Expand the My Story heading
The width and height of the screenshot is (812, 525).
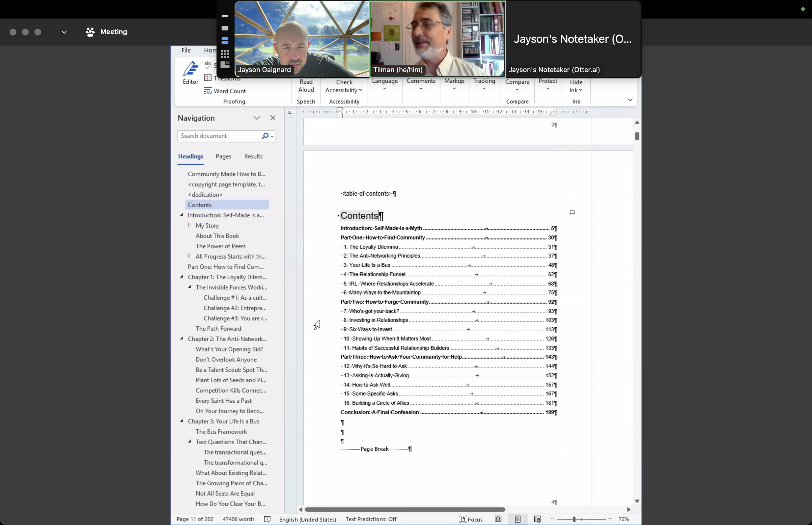pyautogui.click(x=189, y=225)
